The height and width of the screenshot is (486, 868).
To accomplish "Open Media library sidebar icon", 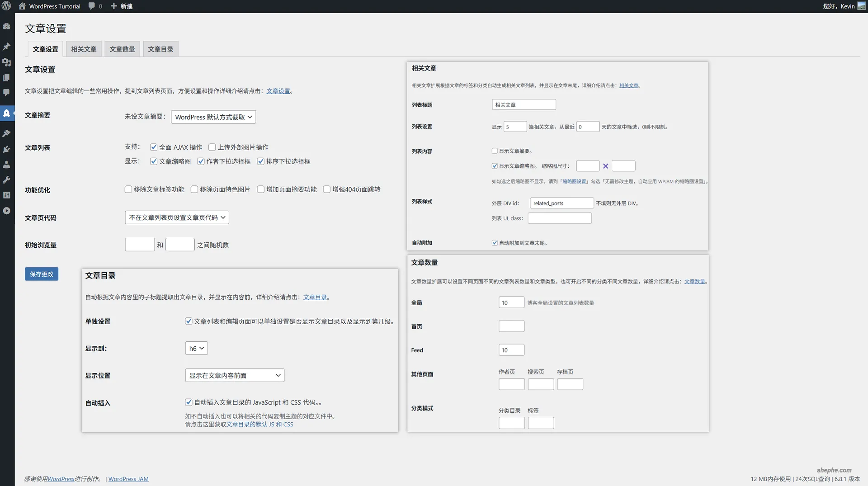I will [x=7, y=62].
